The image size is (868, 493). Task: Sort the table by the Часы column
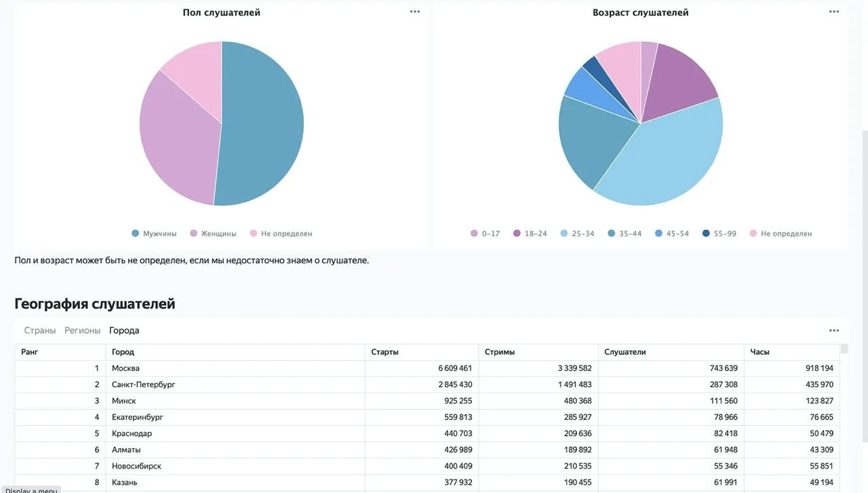[x=792, y=352]
